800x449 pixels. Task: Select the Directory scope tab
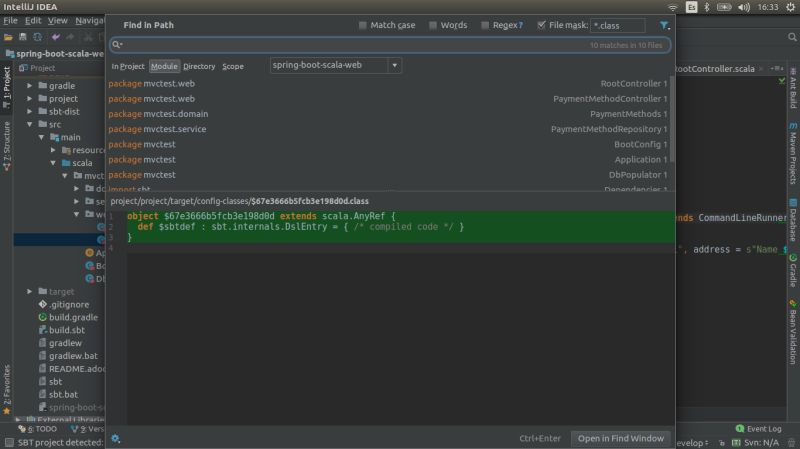coord(199,66)
